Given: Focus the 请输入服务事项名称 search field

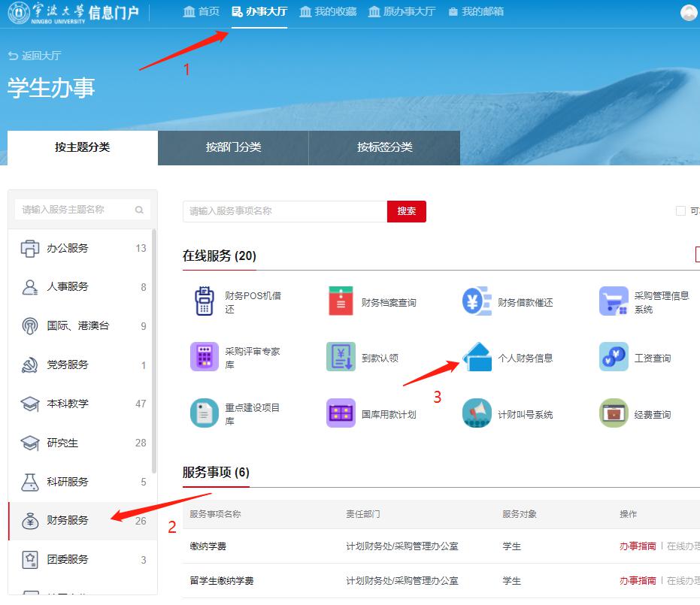Looking at the screenshot, I should 284,211.
